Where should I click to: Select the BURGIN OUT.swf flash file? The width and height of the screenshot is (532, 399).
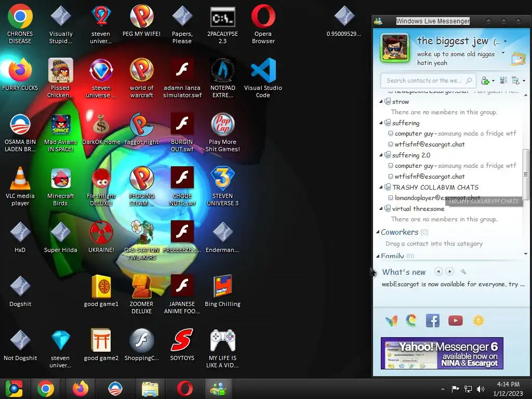(182, 132)
